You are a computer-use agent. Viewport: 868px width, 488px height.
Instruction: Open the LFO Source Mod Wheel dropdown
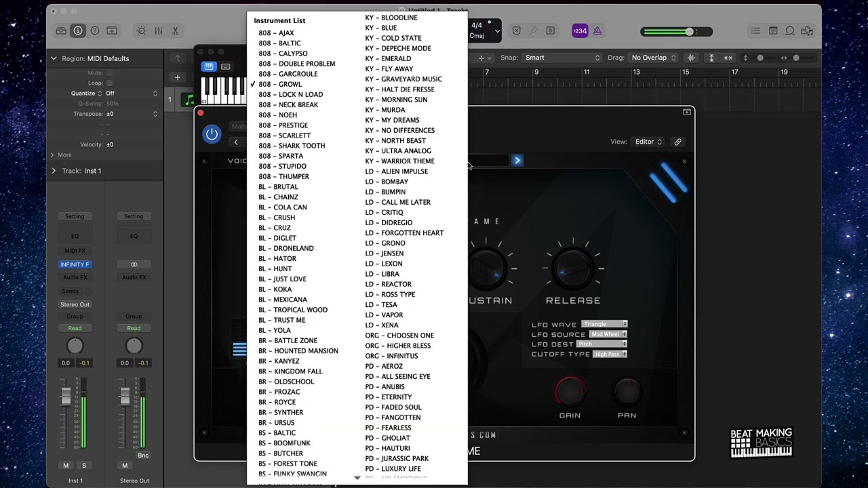click(608, 334)
